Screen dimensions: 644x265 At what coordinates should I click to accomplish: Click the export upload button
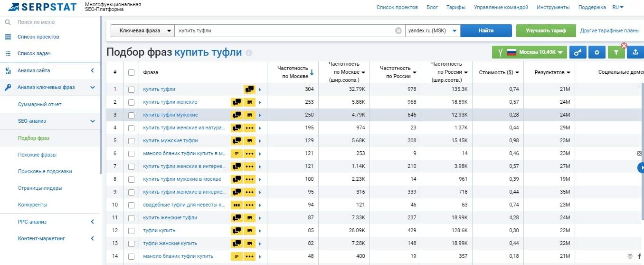pyautogui.click(x=635, y=52)
